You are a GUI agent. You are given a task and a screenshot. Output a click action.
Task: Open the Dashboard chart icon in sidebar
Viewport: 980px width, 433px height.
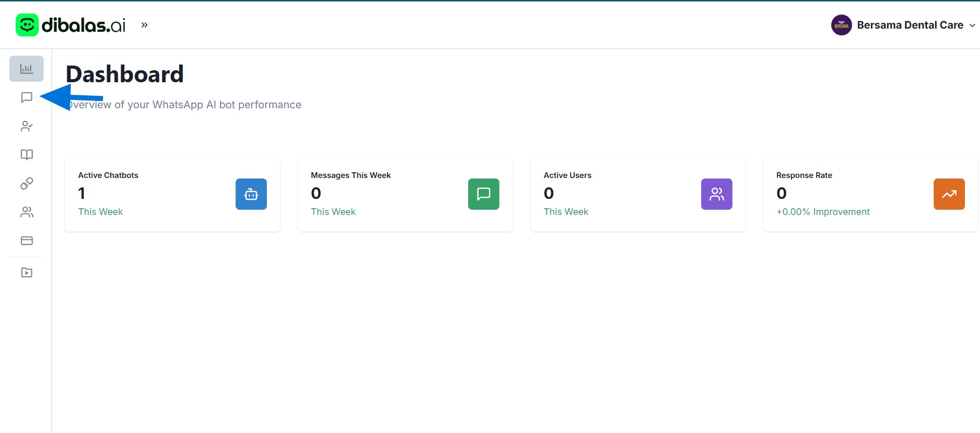click(x=27, y=69)
